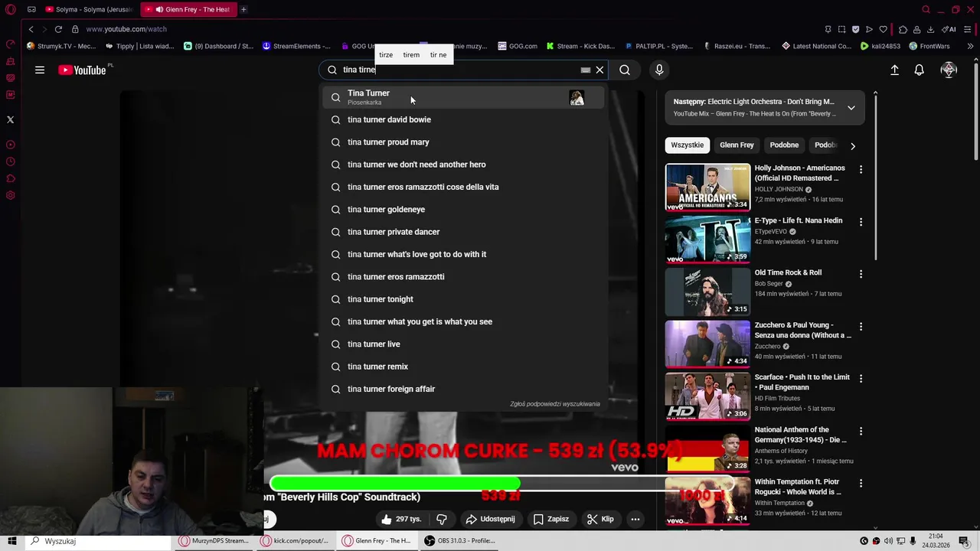
Task: Open the account avatar menu
Action: (949, 70)
